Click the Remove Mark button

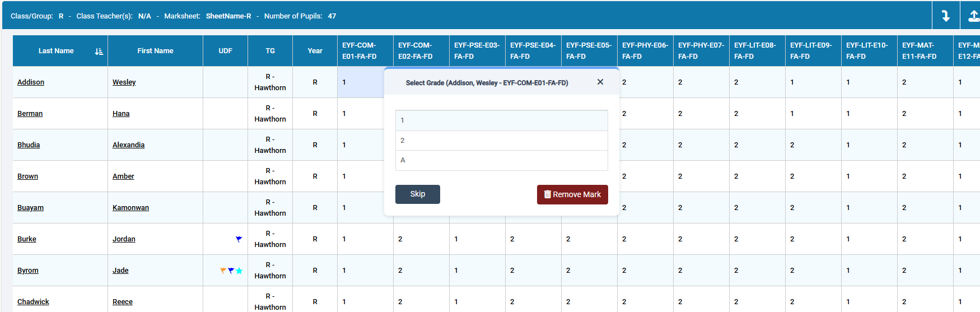pyautogui.click(x=572, y=194)
